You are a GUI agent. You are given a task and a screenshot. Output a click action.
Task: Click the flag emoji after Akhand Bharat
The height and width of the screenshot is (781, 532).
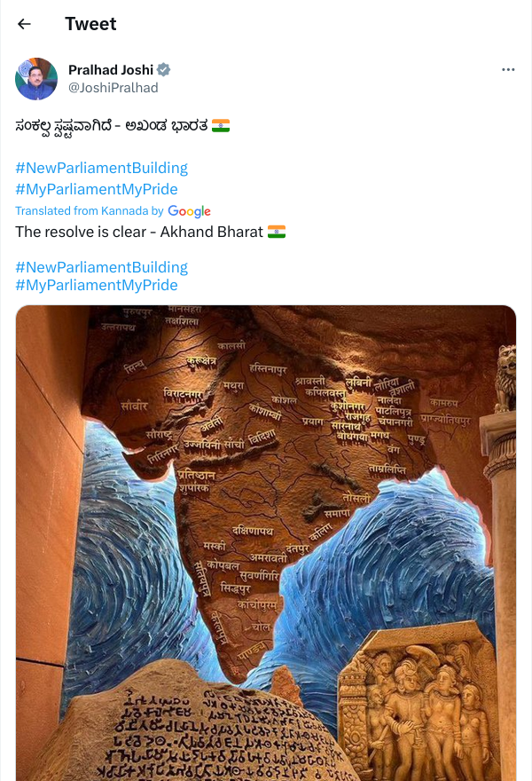pos(277,232)
